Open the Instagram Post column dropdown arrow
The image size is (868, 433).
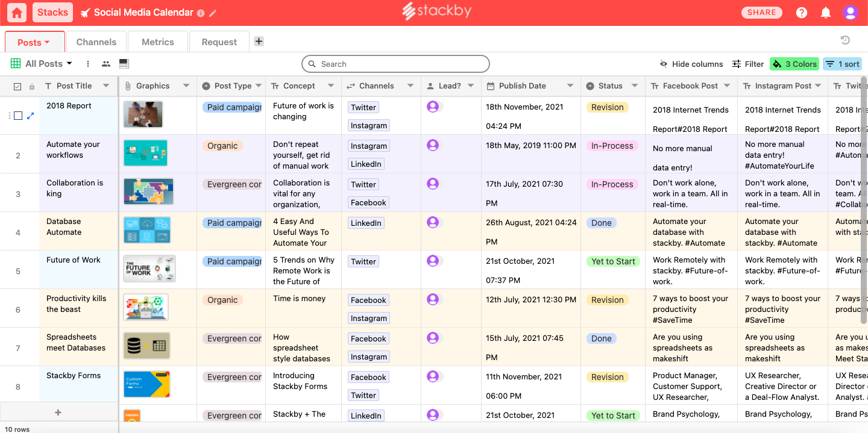click(x=818, y=86)
